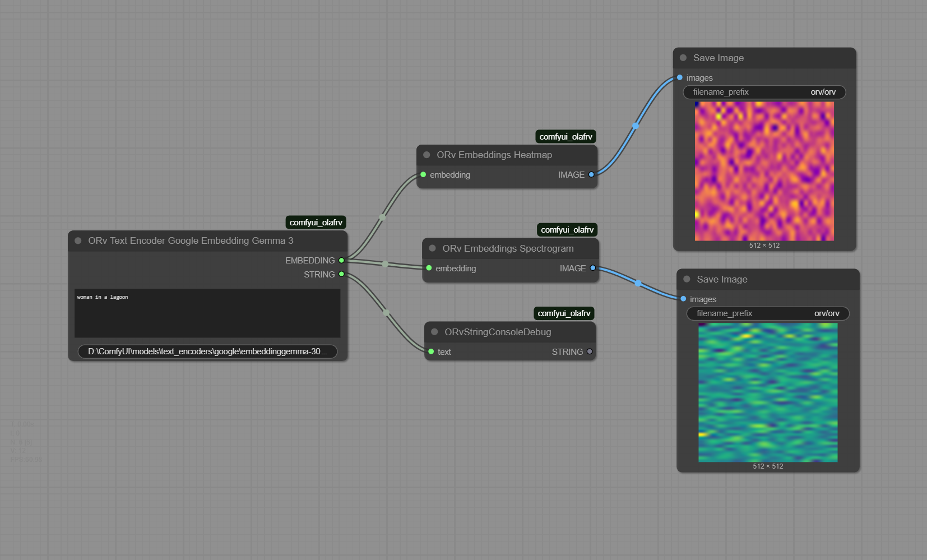Open the embeddinggemma model path field

207,351
